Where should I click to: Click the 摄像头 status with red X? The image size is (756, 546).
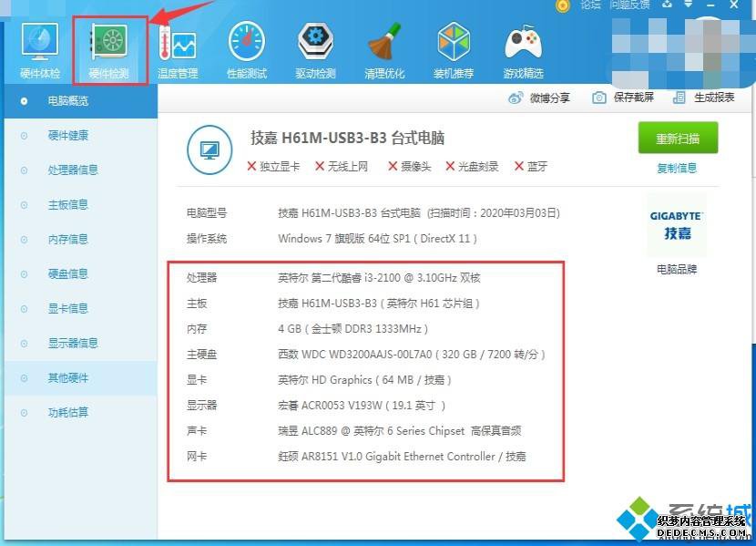tap(409, 167)
